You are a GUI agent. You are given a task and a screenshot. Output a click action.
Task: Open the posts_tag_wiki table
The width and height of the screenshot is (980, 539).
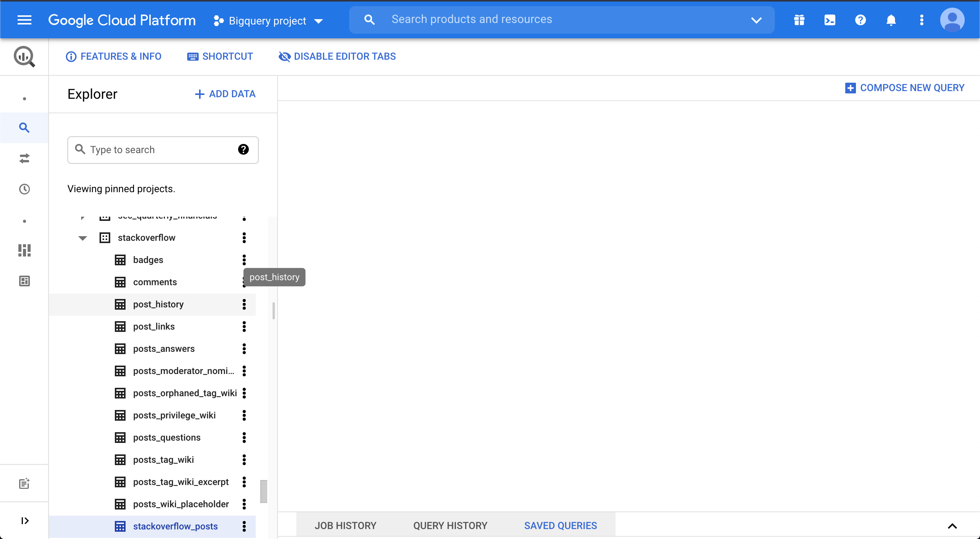pyautogui.click(x=163, y=460)
